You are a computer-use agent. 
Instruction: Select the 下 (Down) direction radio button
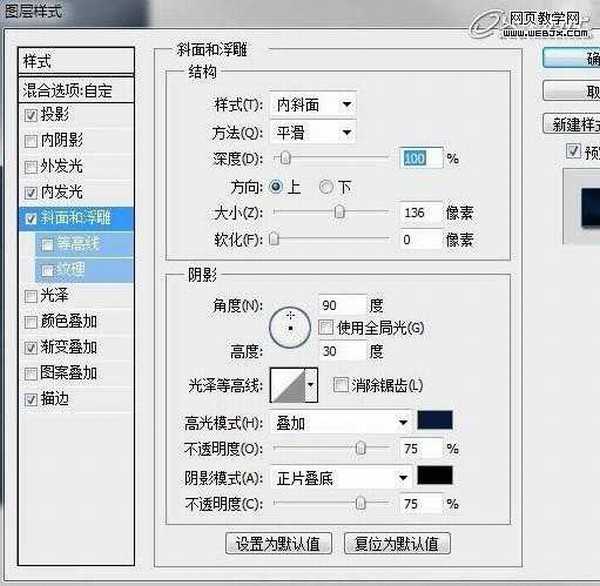pos(325,186)
